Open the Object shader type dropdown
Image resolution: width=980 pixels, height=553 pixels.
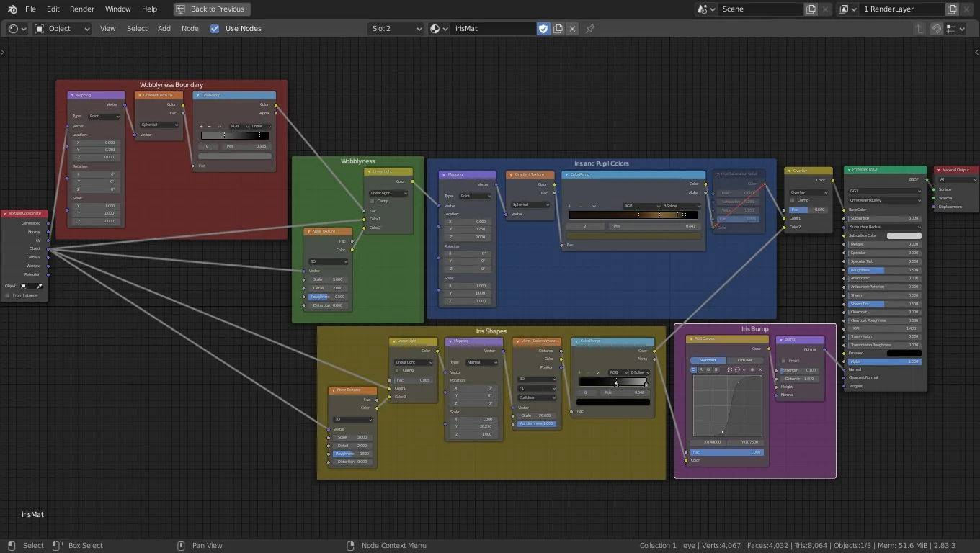coord(63,29)
